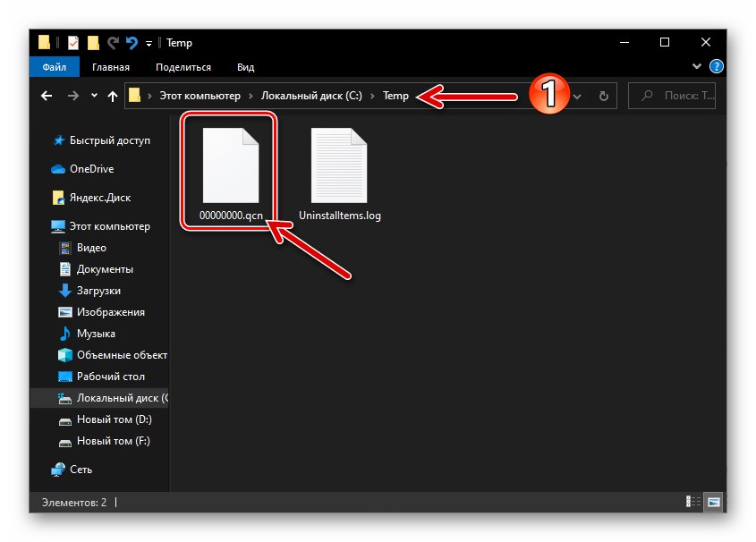Expand the ribbon with the chevron
Screen dimensions: 756x542
696,66
